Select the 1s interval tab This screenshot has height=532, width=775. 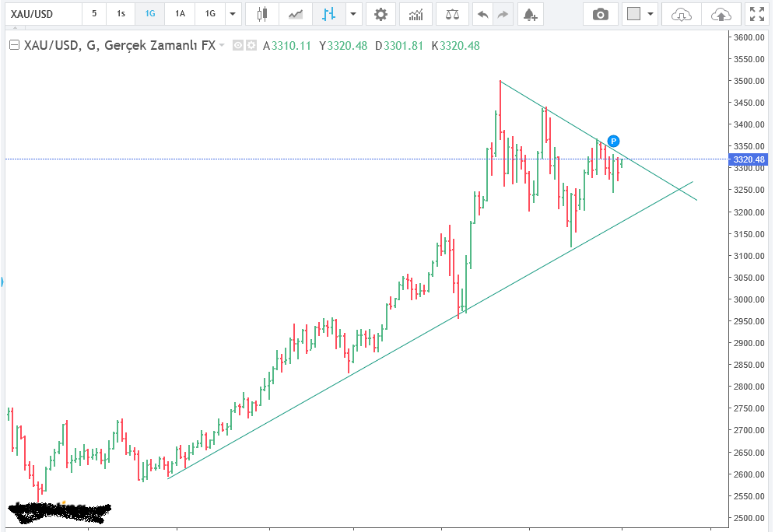click(120, 14)
